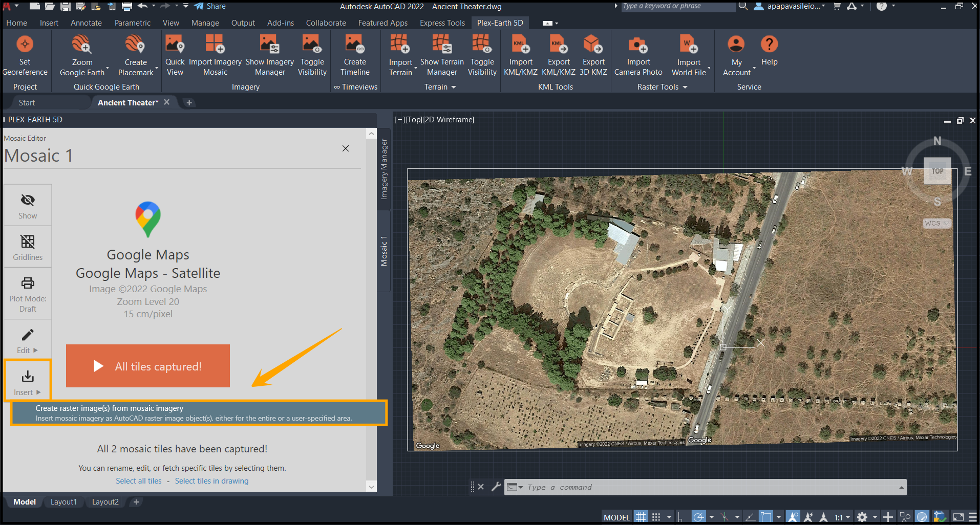The height and width of the screenshot is (525, 980).
Task: Expand the Insert flyout in Mosaic Editor
Action: click(28, 381)
